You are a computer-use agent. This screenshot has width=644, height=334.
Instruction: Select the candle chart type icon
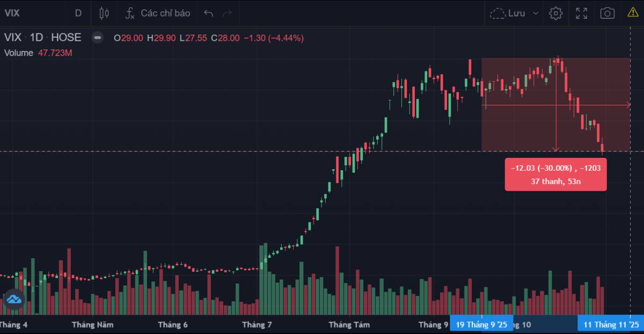104,13
